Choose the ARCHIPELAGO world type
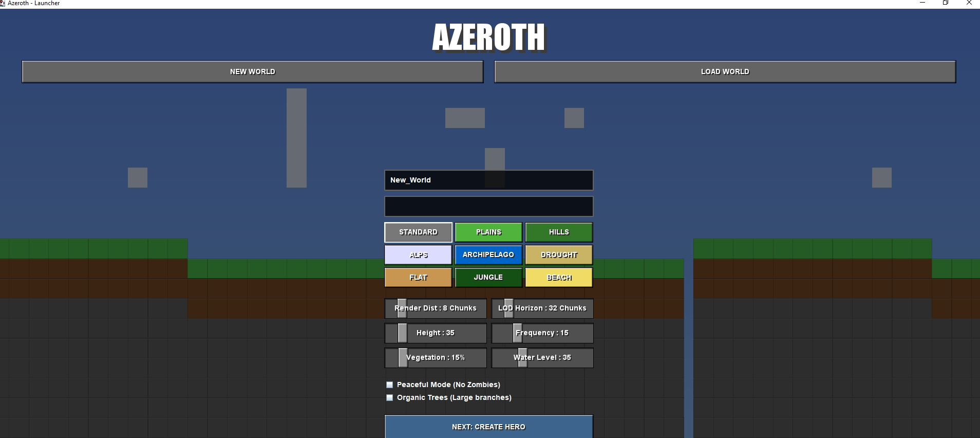980x438 pixels. click(x=488, y=254)
